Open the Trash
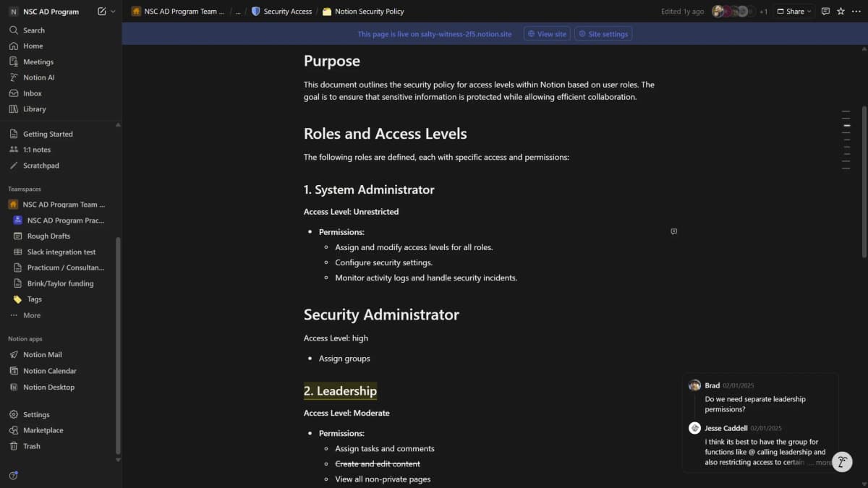Image resolution: width=868 pixels, height=488 pixels. (x=29, y=445)
